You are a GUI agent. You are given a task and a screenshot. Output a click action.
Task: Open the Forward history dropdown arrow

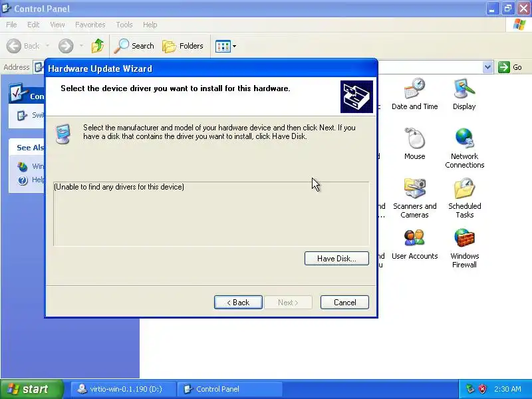[81, 46]
